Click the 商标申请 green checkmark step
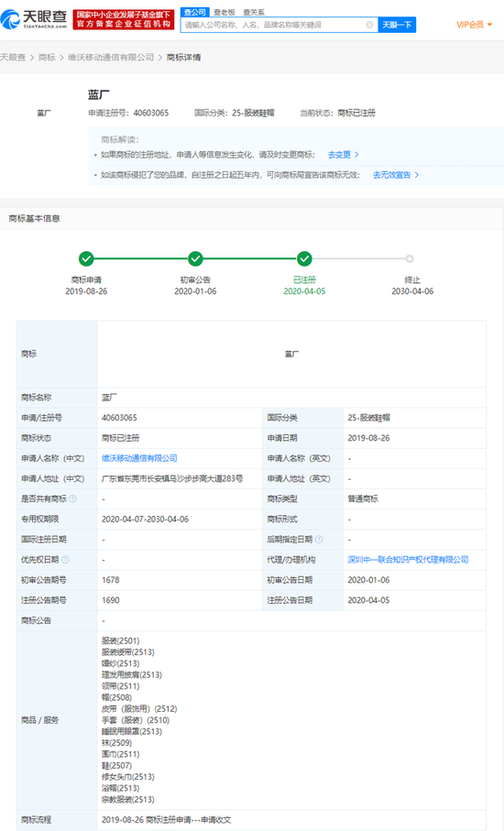The image size is (504, 831). [86, 258]
